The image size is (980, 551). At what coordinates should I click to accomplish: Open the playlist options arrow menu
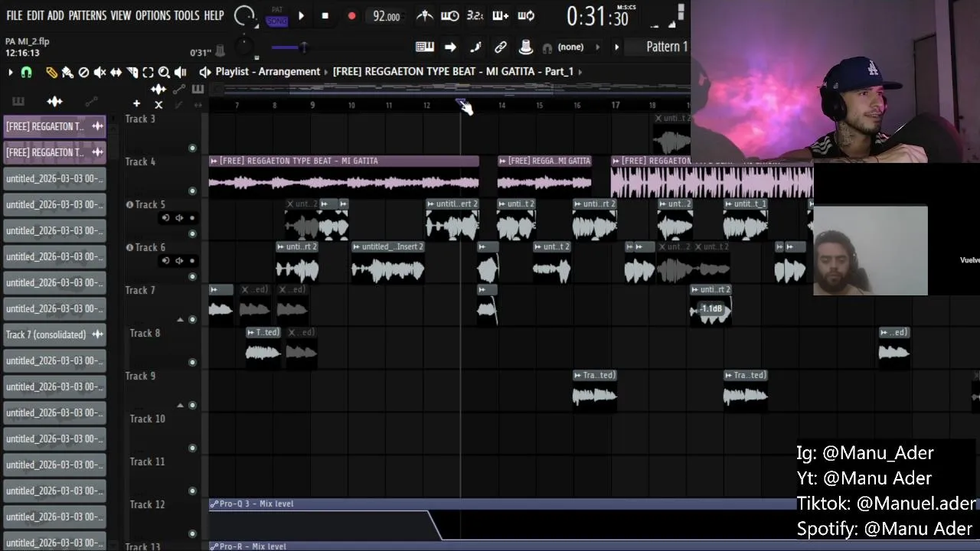pyautogui.click(x=11, y=73)
